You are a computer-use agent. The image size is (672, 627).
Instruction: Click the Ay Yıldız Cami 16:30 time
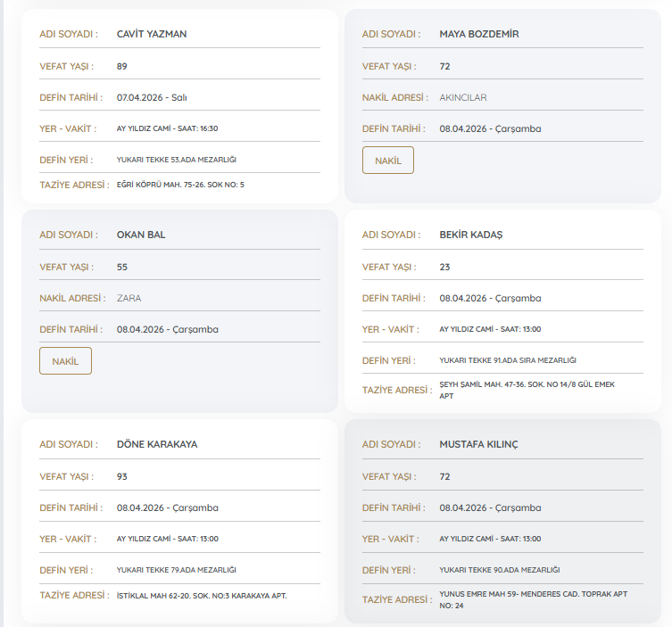167,128
